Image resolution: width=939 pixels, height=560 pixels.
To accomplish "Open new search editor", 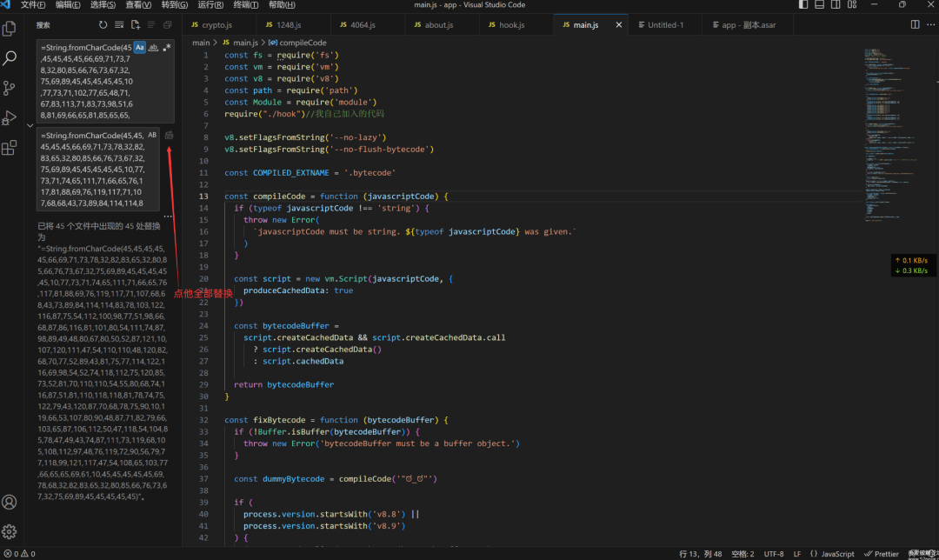I will (x=136, y=25).
